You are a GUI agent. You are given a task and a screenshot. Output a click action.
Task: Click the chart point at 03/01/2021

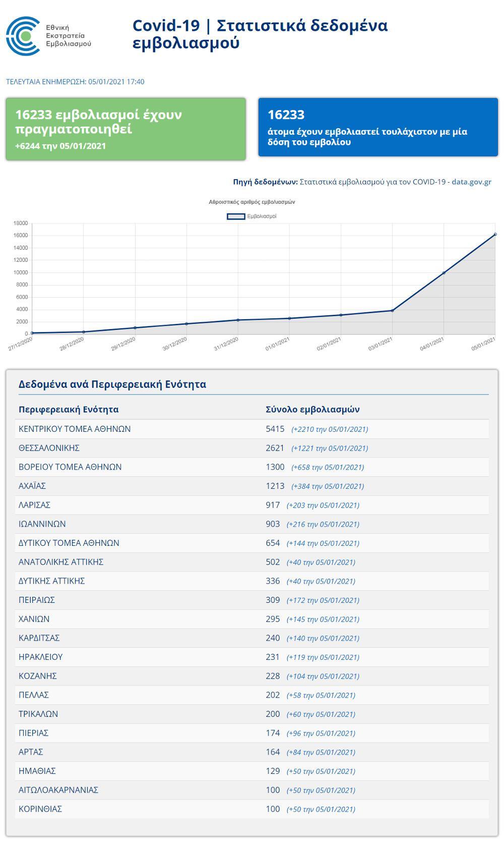[x=392, y=310]
